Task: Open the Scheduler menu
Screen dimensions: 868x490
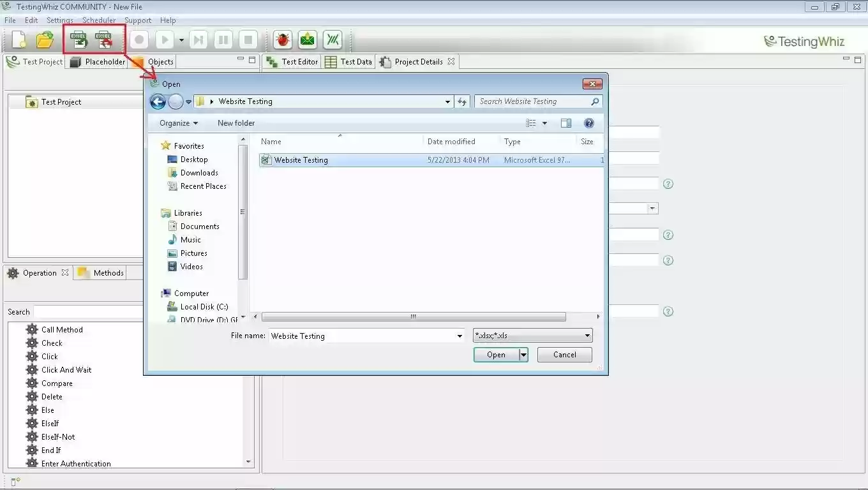Action: click(x=100, y=20)
